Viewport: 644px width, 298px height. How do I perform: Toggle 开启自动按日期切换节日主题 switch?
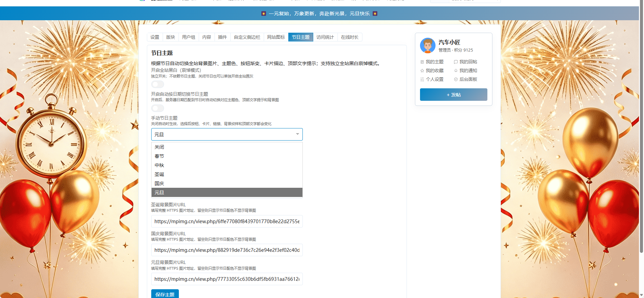(158, 108)
